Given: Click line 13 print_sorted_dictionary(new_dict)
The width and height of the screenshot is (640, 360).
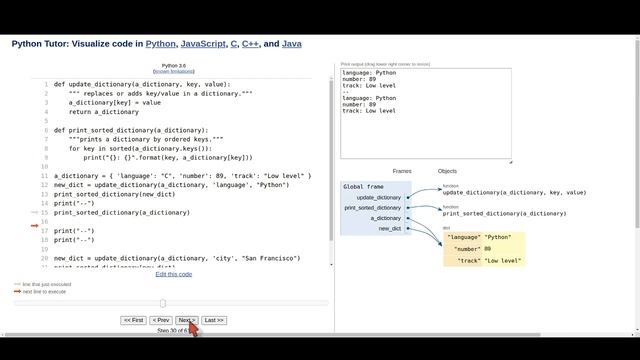Looking at the screenshot, I should 114,194.
